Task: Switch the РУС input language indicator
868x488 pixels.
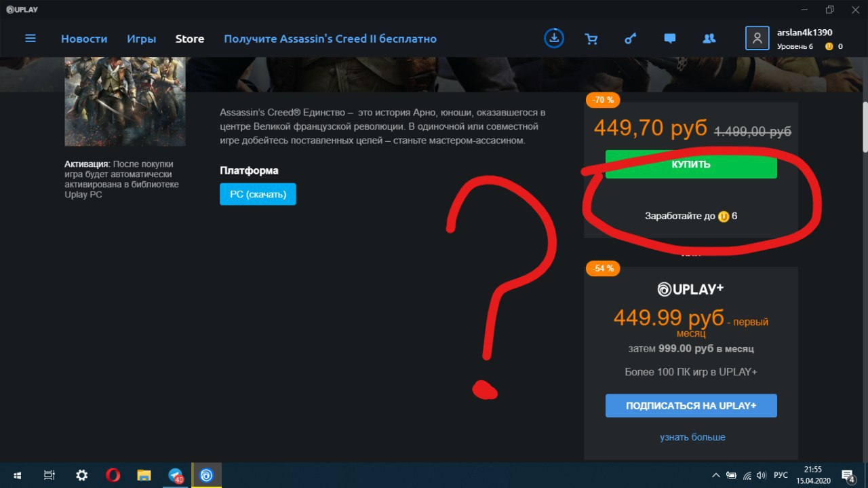Action: coord(781,475)
